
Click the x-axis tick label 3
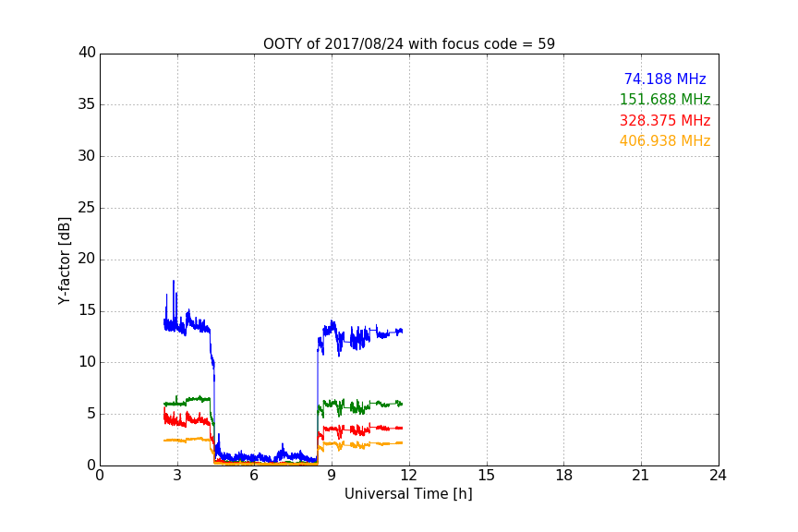click(177, 476)
